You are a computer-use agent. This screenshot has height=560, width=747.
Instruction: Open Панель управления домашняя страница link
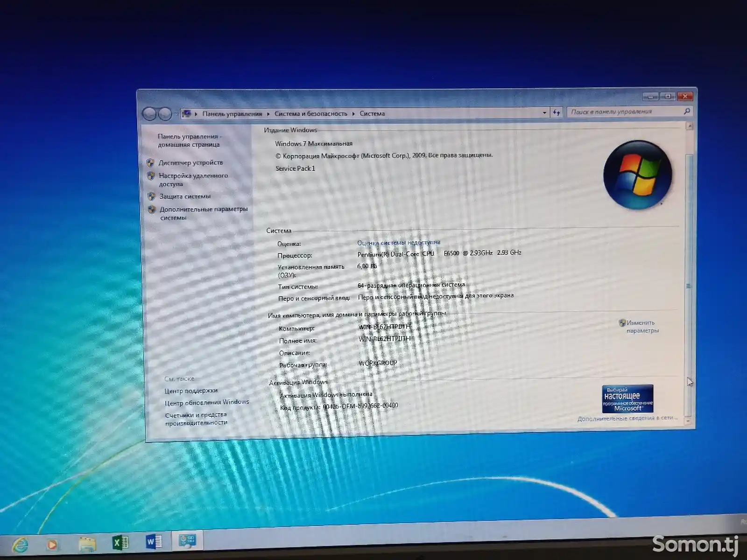190,140
